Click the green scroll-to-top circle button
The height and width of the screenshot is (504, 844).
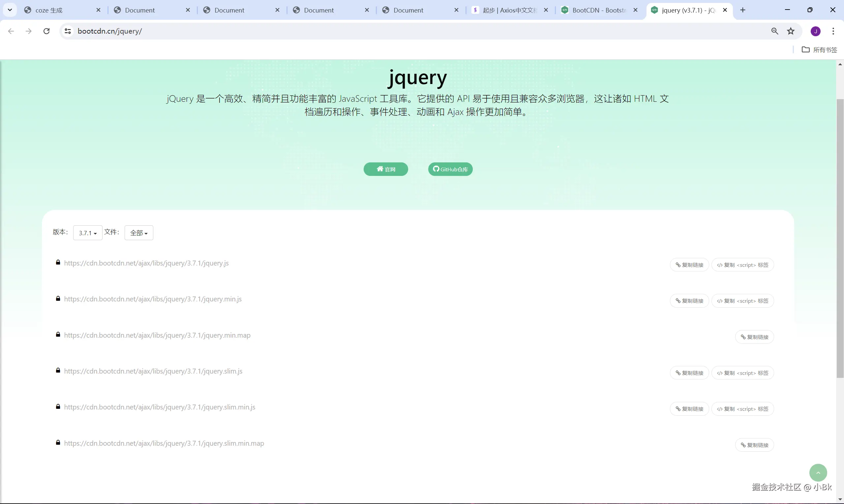(818, 472)
